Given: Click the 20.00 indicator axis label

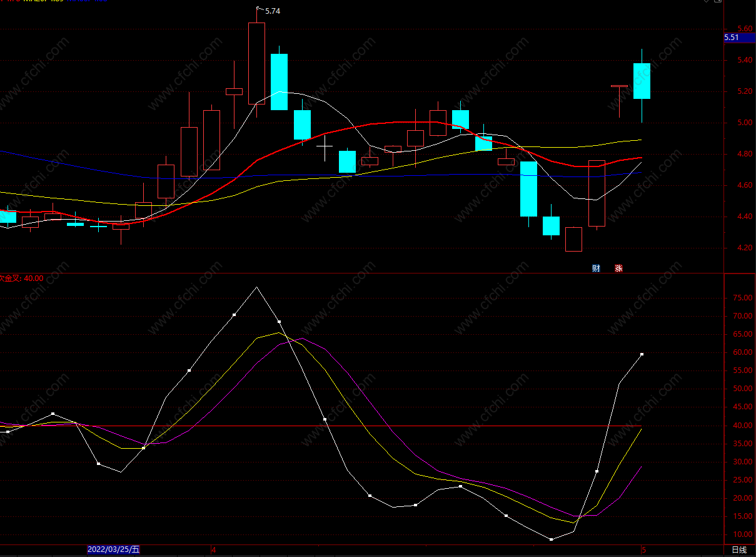Looking at the screenshot, I should coord(743,498).
